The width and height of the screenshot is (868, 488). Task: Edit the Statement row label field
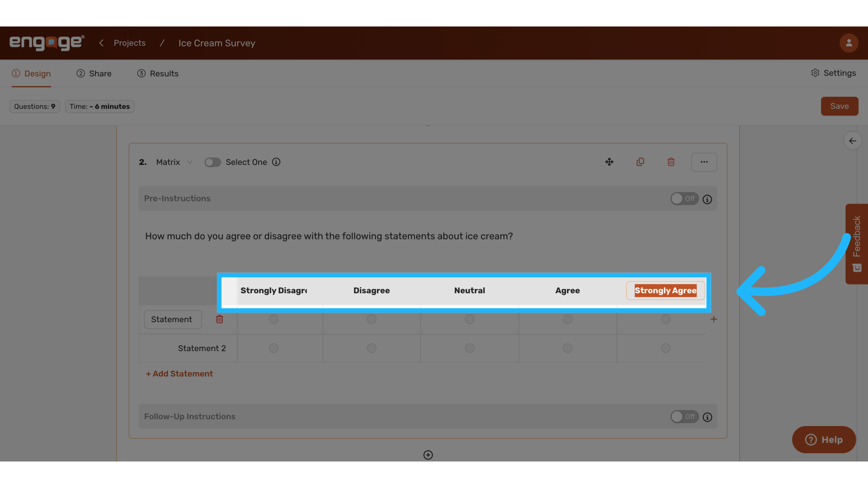coord(173,319)
